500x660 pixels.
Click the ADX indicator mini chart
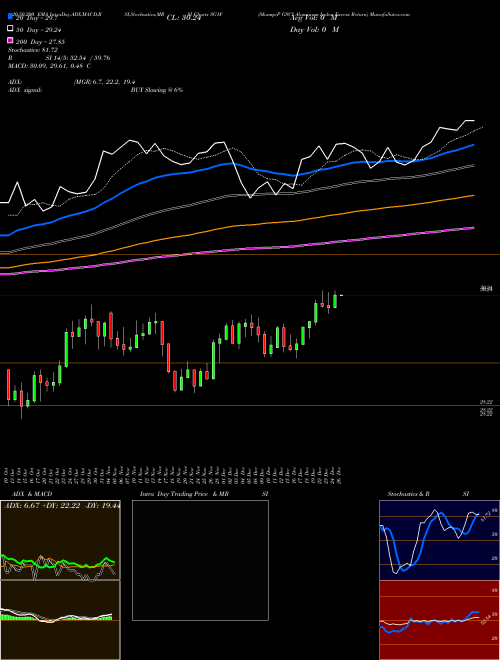coord(60,540)
